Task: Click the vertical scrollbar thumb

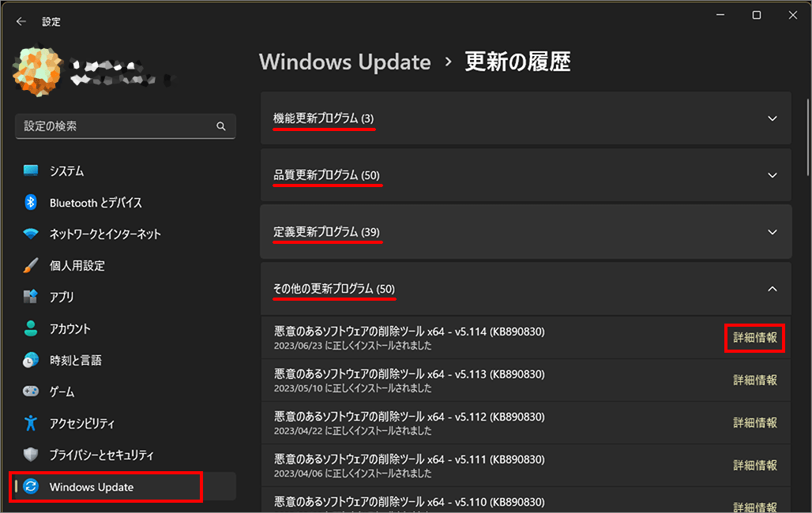Action: point(808,137)
